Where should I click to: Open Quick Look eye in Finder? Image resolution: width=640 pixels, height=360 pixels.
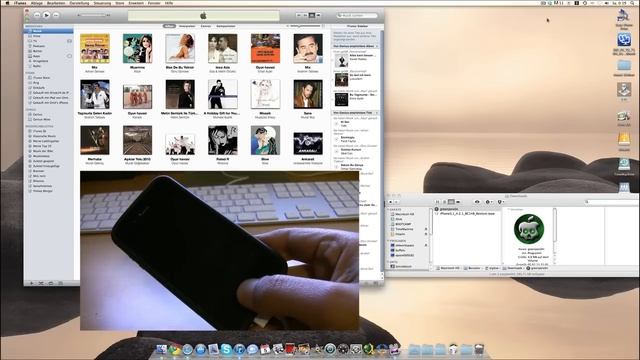point(477,202)
